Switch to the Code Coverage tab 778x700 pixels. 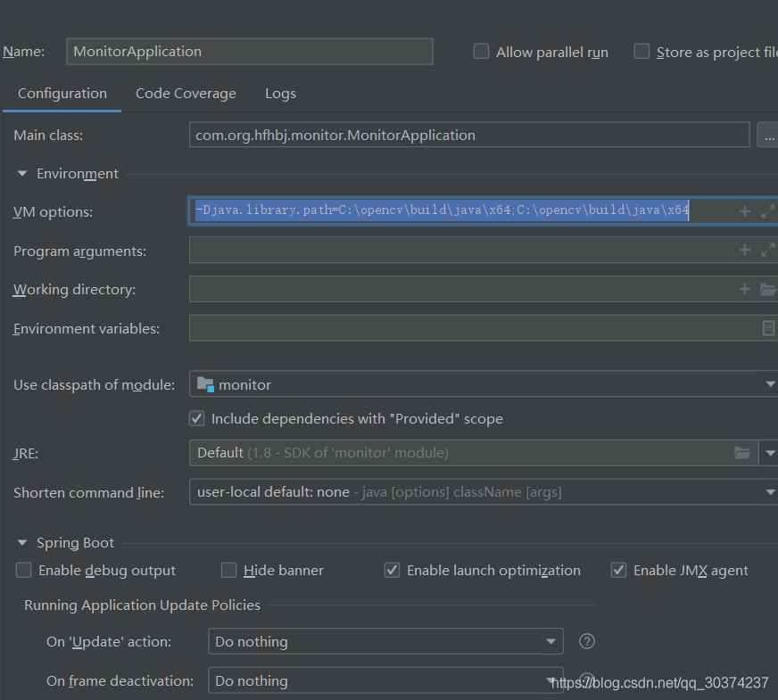pos(186,94)
